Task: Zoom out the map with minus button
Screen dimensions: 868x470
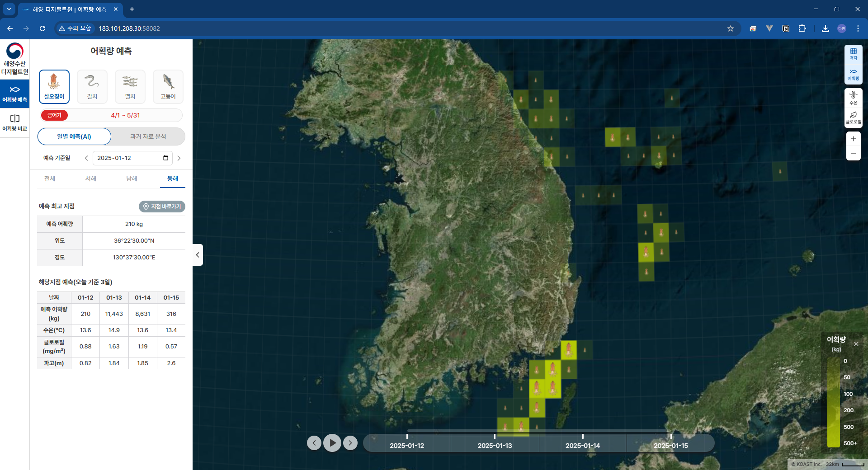Action: point(854,153)
